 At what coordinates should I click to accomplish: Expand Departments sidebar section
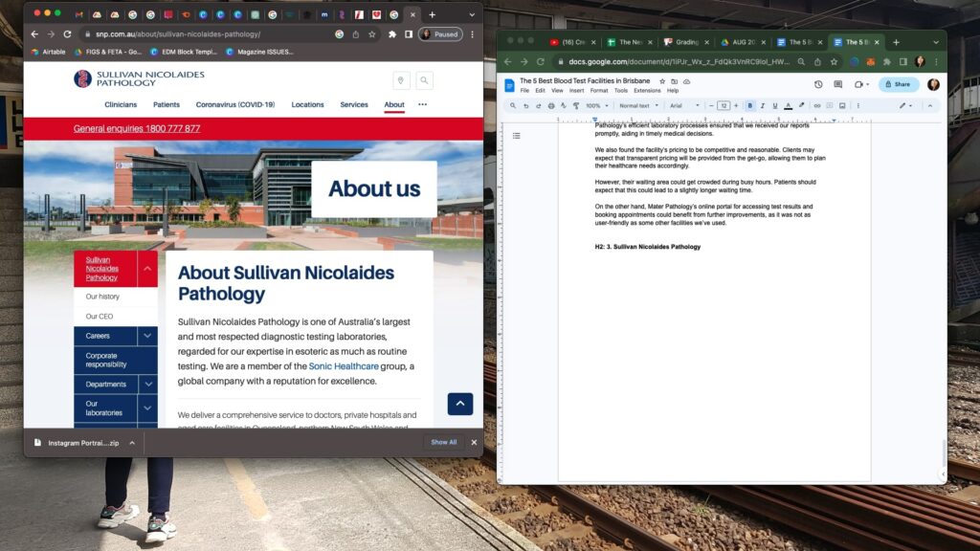tap(147, 385)
